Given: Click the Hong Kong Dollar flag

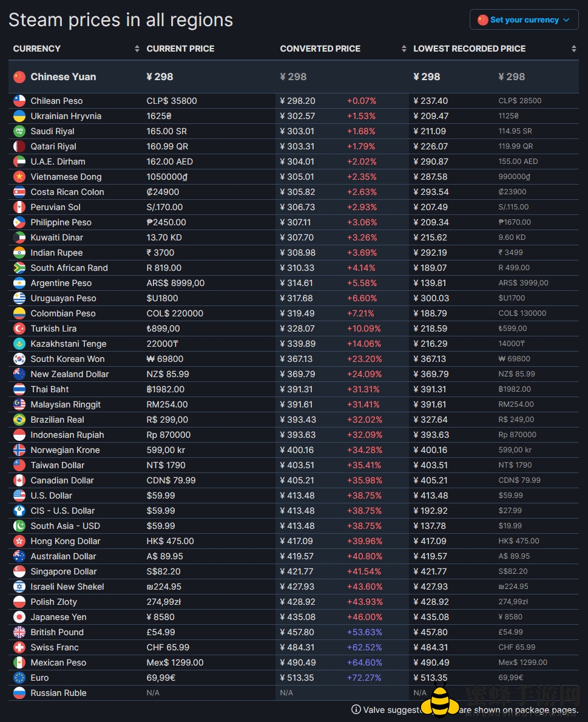Looking at the screenshot, I should 19,541.
